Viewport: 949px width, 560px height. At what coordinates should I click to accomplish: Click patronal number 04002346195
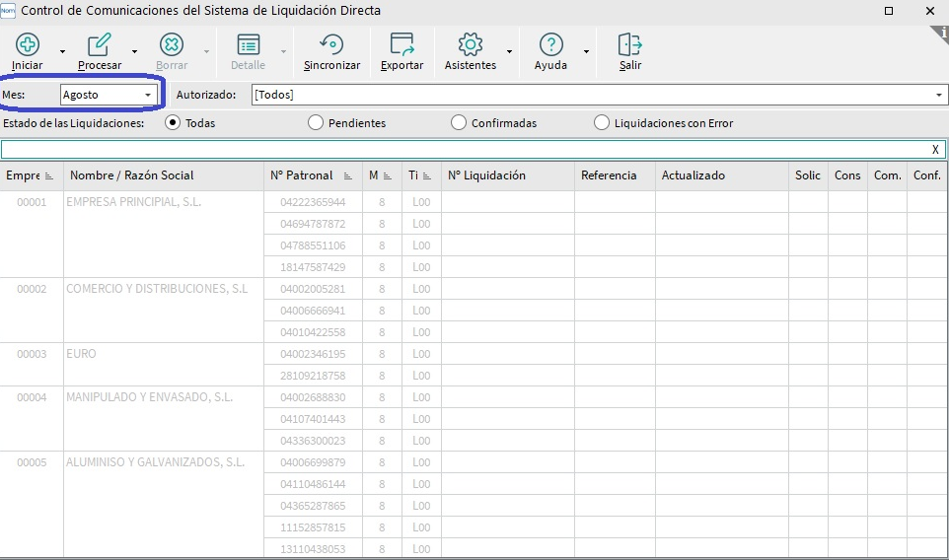coord(313,354)
